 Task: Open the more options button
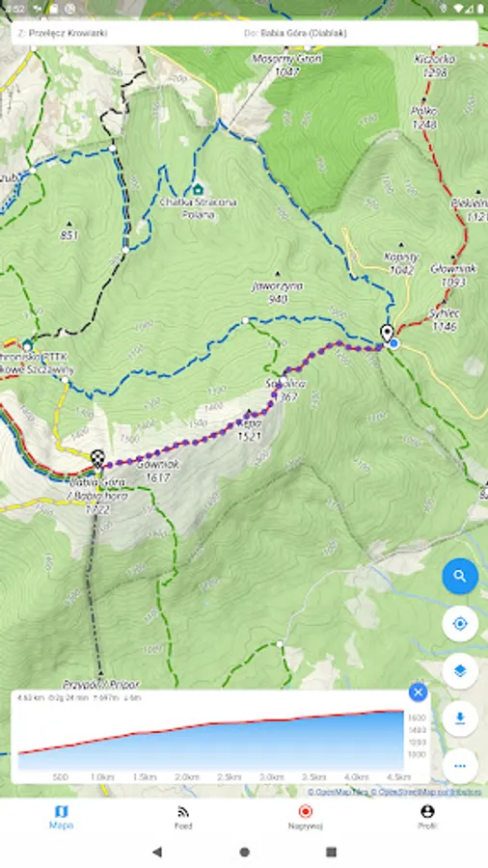460,766
